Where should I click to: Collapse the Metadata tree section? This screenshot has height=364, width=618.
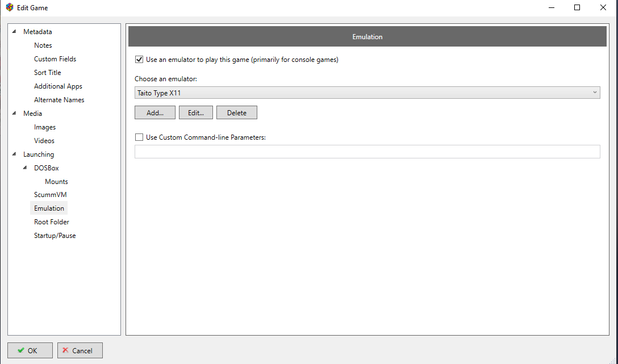15,31
